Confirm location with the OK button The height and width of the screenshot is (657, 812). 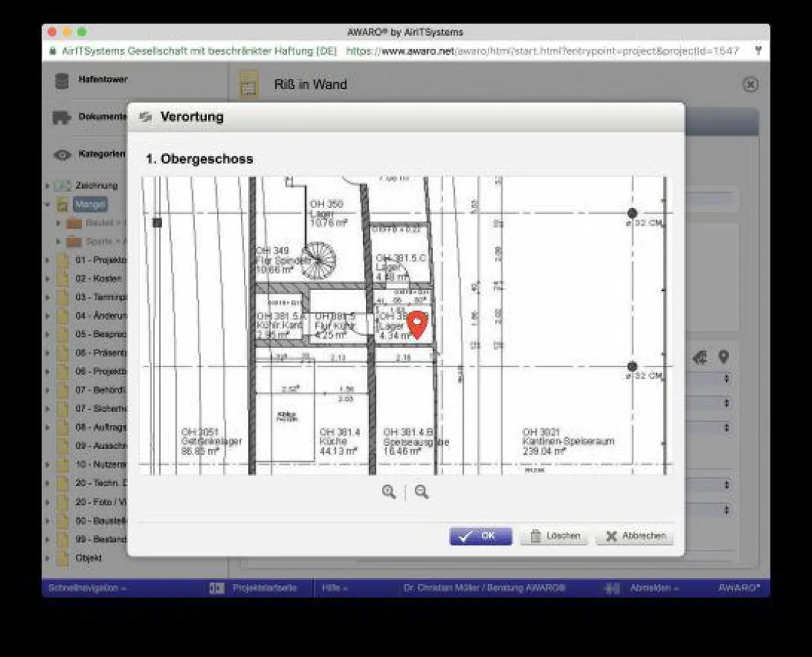click(x=480, y=536)
